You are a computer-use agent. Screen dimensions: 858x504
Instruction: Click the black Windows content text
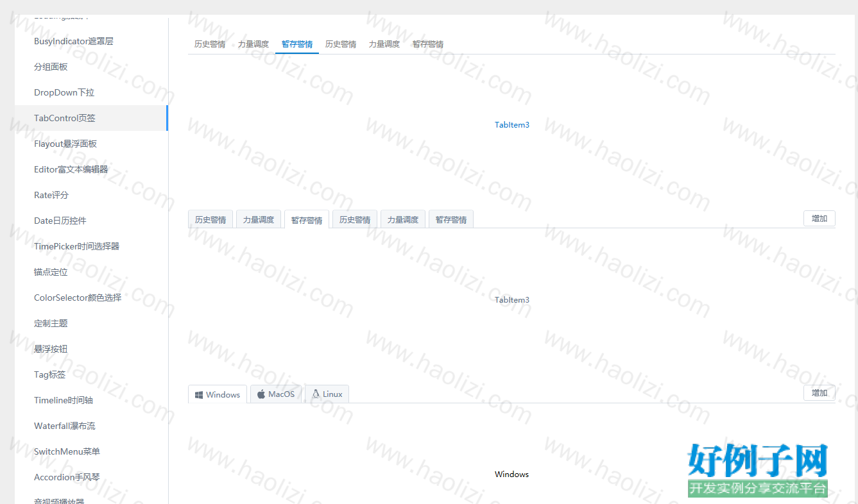point(512,475)
